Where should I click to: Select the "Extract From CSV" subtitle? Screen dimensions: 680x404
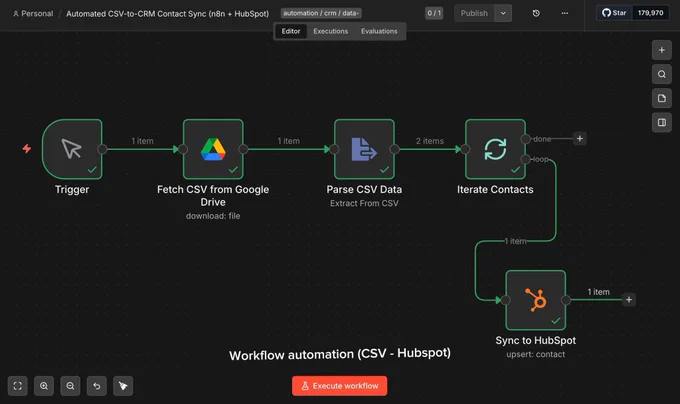(364, 203)
